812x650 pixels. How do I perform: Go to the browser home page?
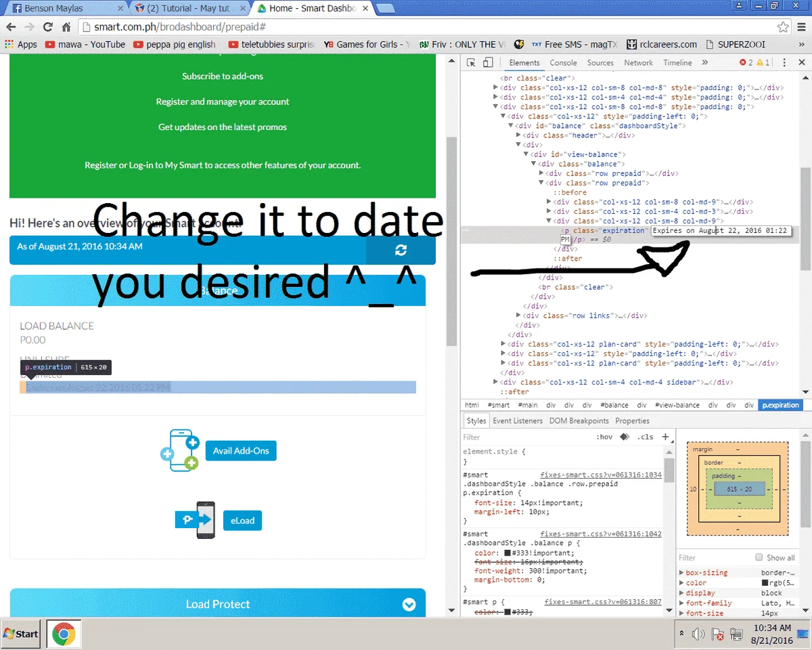[66, 27]
